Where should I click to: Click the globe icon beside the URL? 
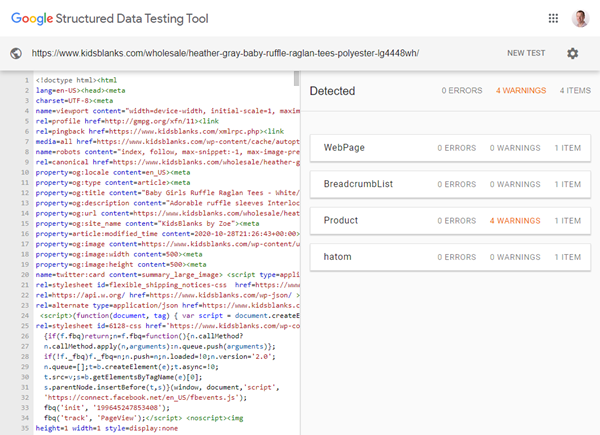coord(16,53)
